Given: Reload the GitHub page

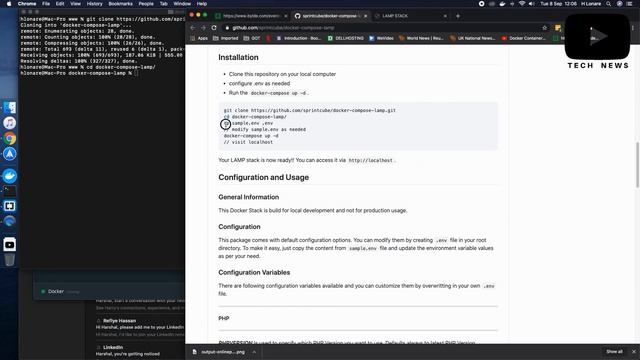Looking at the screenshot, I should (x=214, y=28).
